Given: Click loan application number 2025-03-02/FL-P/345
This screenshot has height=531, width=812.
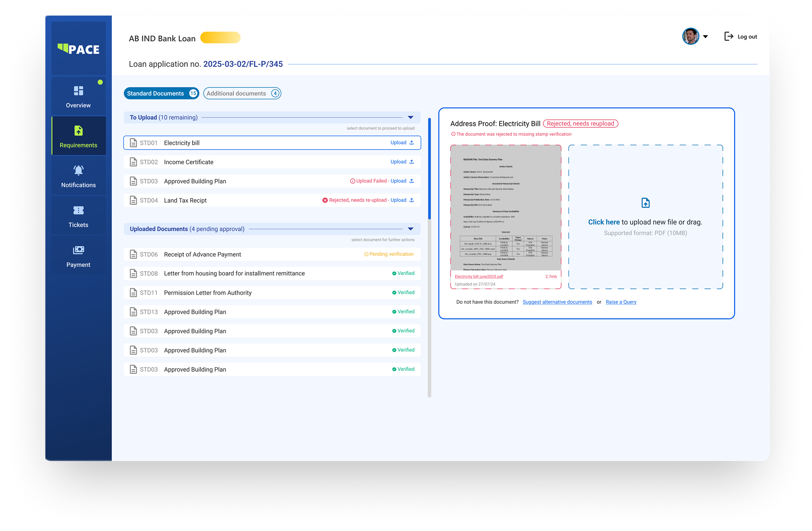Looking at the screenshot, I should point(243,64).
